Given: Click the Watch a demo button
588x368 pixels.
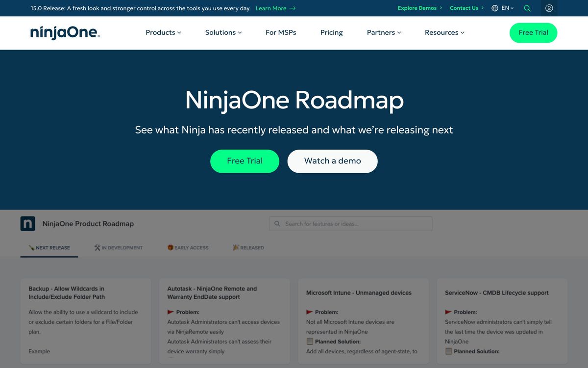Looking at the screenshot, I should [x=332, y=161].
